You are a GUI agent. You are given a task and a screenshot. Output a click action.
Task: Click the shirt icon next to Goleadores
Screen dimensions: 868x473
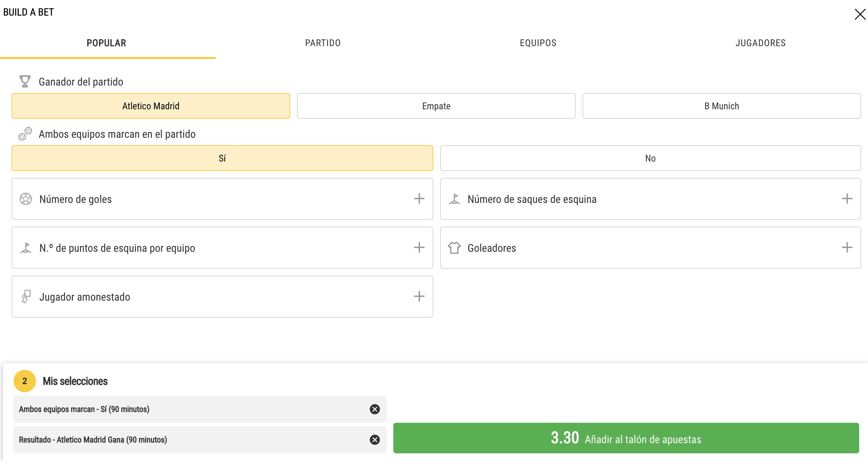(x=454, y=248)
